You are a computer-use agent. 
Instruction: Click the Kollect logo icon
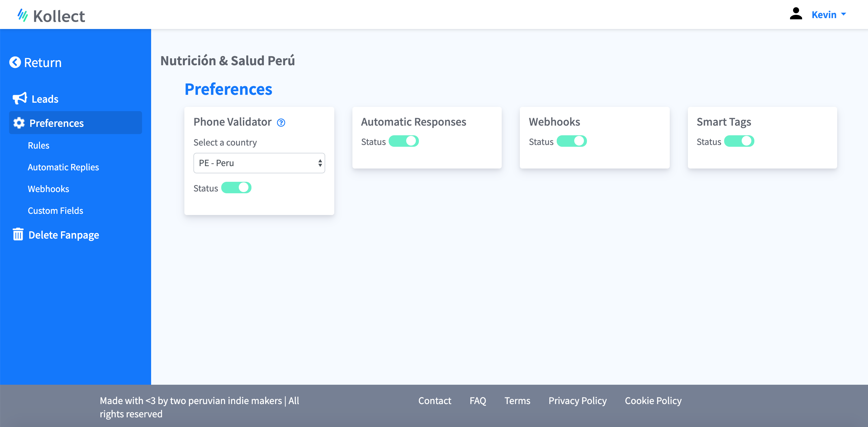pos(23,15)
